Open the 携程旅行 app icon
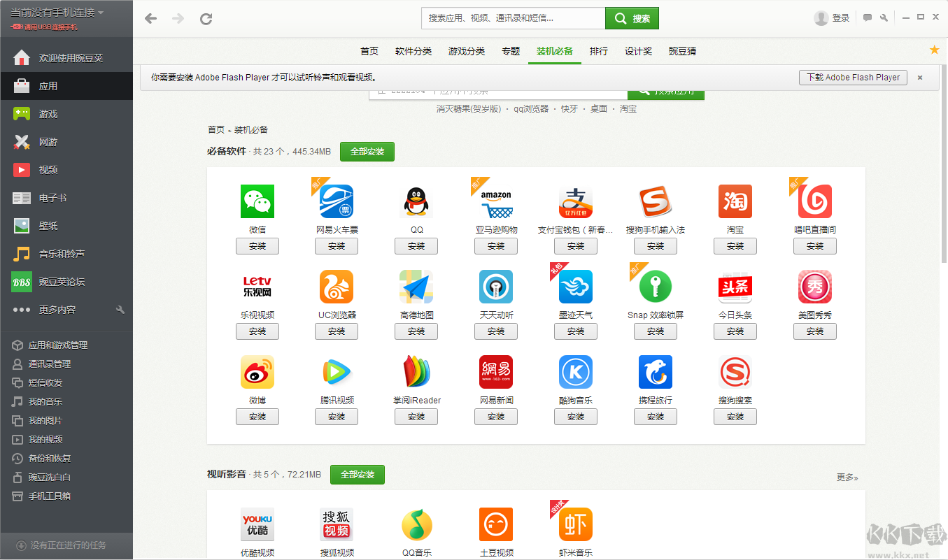The image size is (948, 560). (x=656, y=372)
